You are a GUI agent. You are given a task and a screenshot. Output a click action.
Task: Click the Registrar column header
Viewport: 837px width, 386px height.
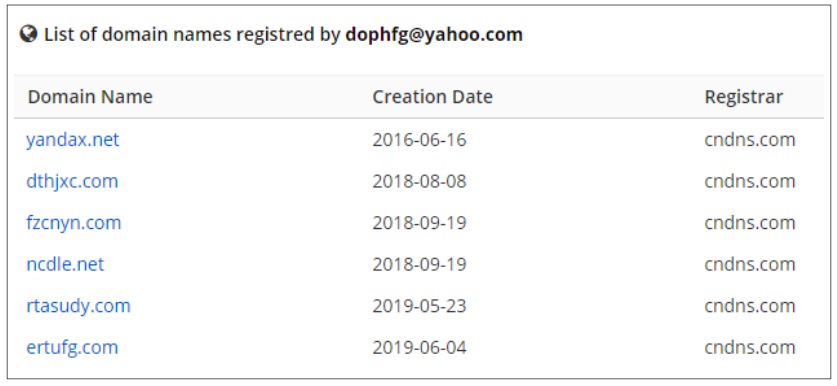[744, 97]
